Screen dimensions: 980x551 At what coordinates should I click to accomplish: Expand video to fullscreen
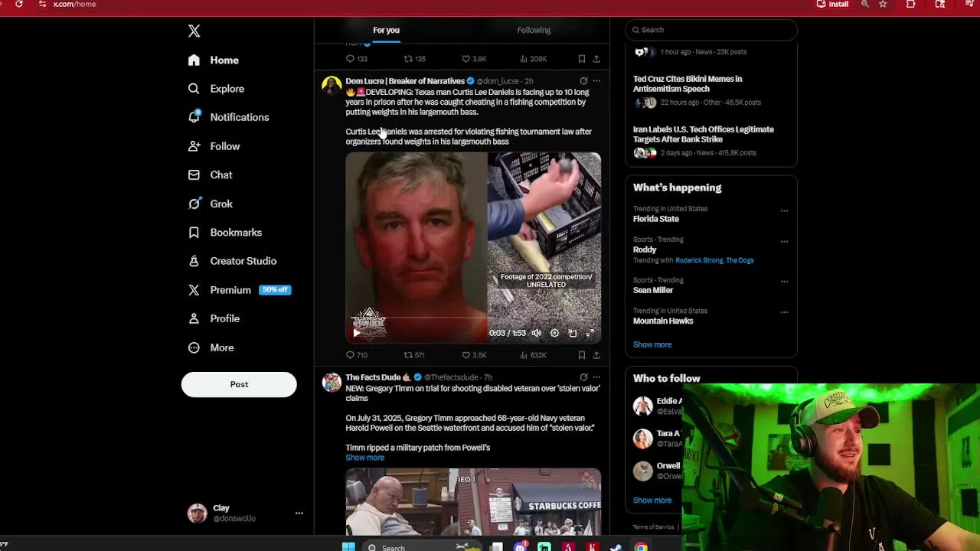click(590, 333)
